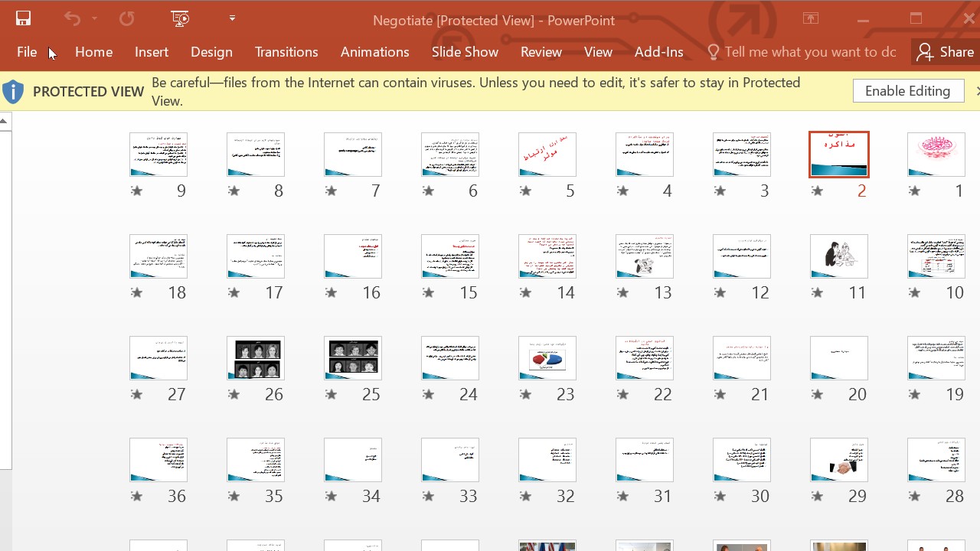Image resolution: width=980 pixels, height=551 pixels.
Task: Click the star icon beside slide 19
Action: click(x=914, y=395)
